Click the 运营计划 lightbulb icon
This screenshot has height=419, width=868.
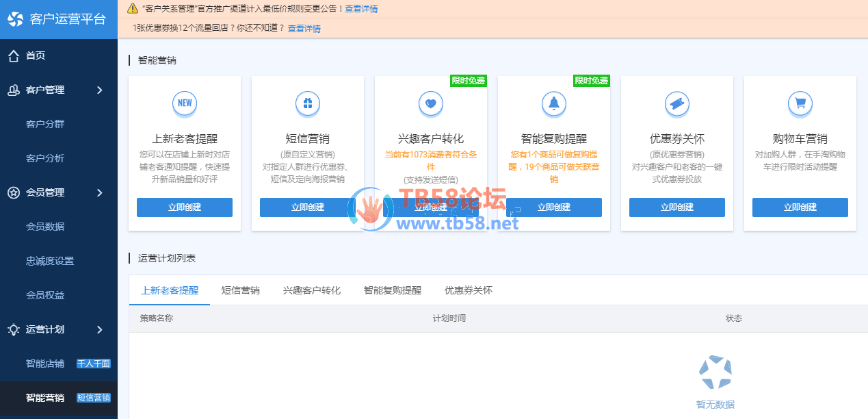pos(13,329)
